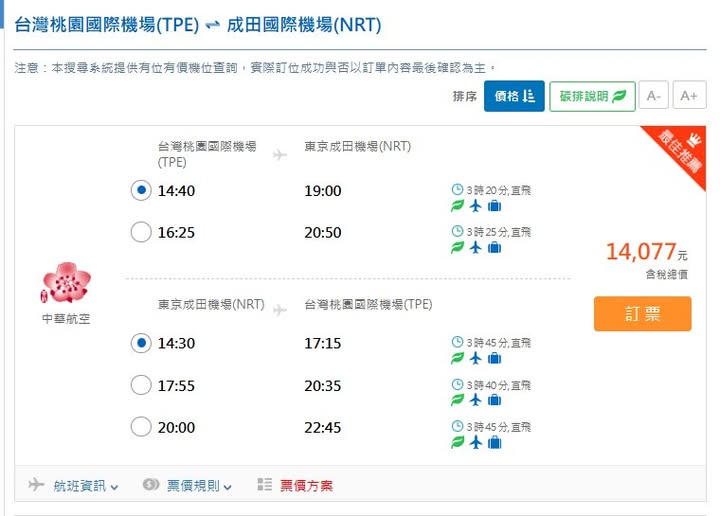Select the 17:55 return flight option
This screenshot has width=720, height=516.
(x=141, y=385)
